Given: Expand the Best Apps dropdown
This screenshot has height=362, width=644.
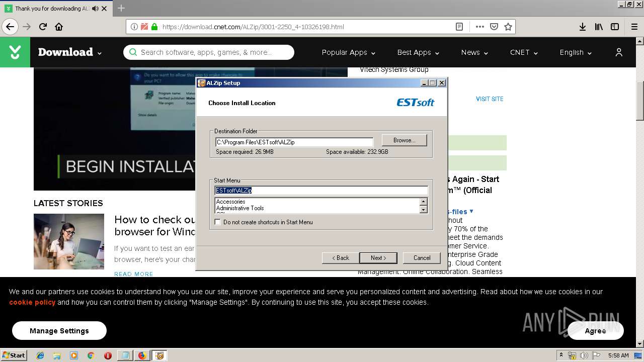Looking at the screenshot, I should pyautogui.click(x=418, y=52).
